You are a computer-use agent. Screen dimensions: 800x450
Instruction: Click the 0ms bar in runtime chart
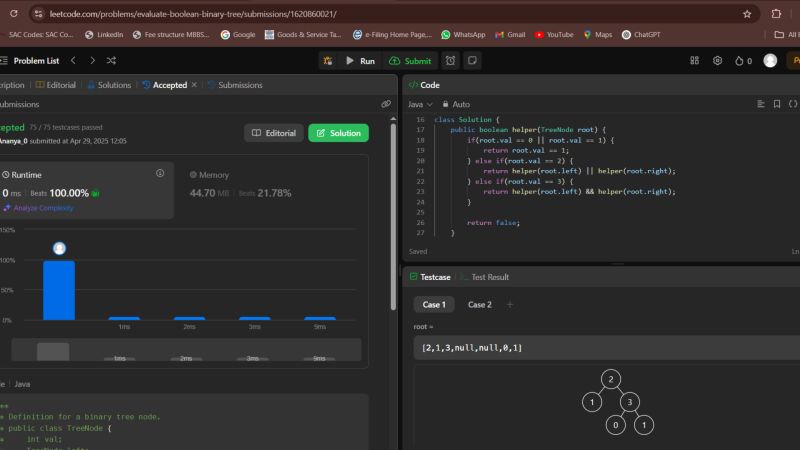click(59, 290)
